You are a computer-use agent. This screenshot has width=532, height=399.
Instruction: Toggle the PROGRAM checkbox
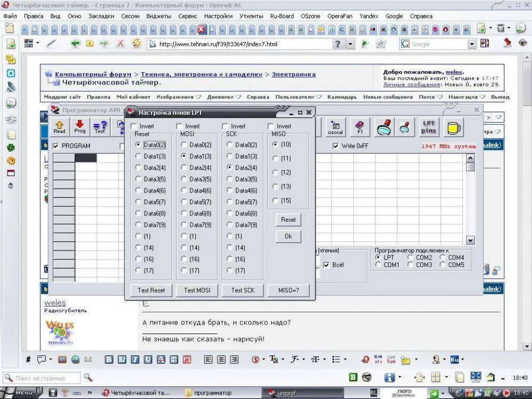56,146
